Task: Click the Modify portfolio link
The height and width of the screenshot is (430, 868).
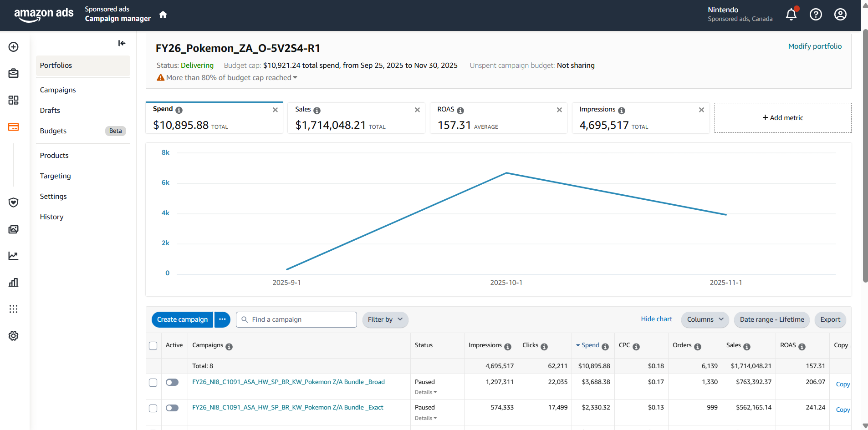Action: [x=815, y=46]
